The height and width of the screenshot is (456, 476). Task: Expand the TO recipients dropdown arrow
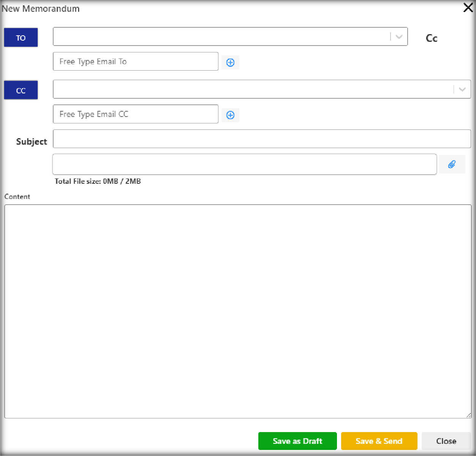coord(399,37)
